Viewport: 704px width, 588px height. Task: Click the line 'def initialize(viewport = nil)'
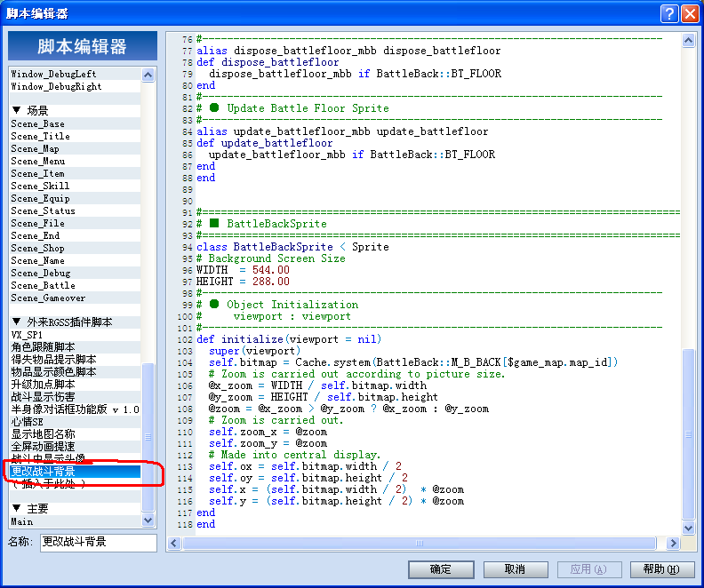[x=289, y=339]
